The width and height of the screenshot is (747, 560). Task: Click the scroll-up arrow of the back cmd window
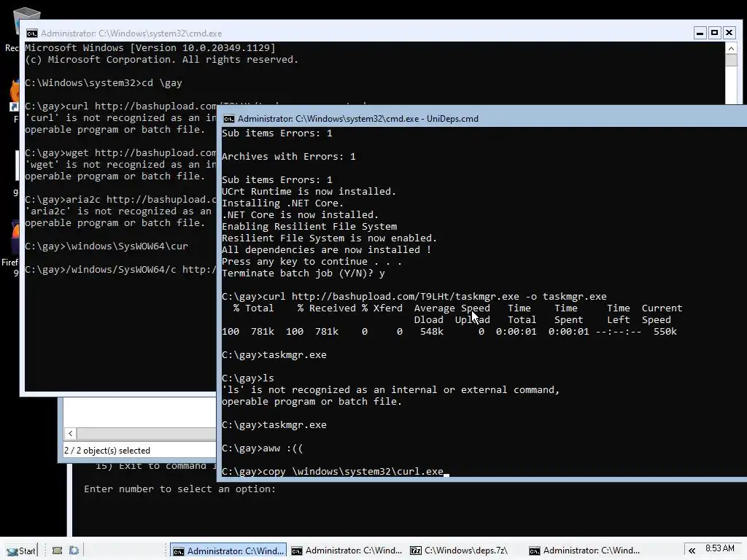point(731,48)
